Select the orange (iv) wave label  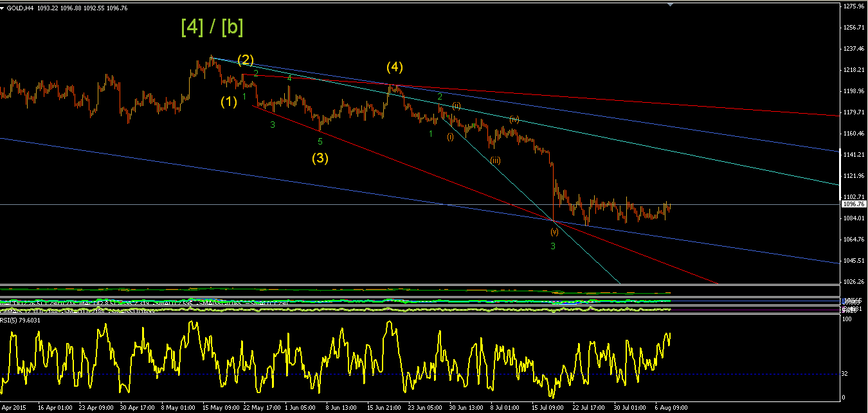(514, 119)
